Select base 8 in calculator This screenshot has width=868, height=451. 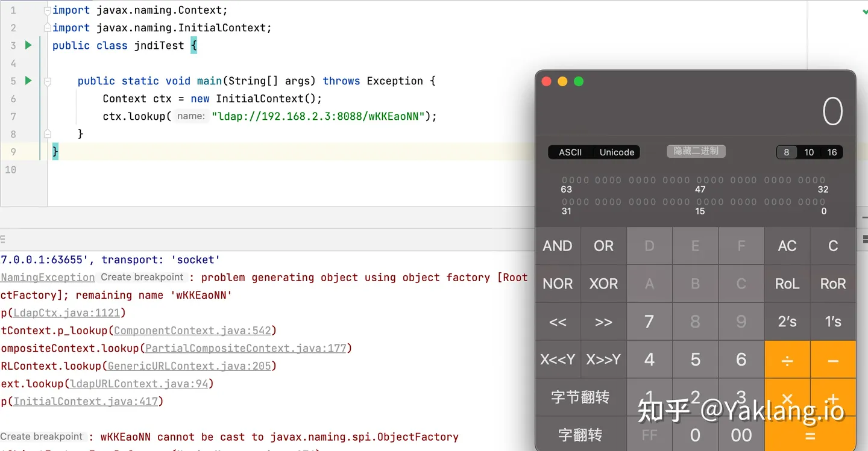786,152
